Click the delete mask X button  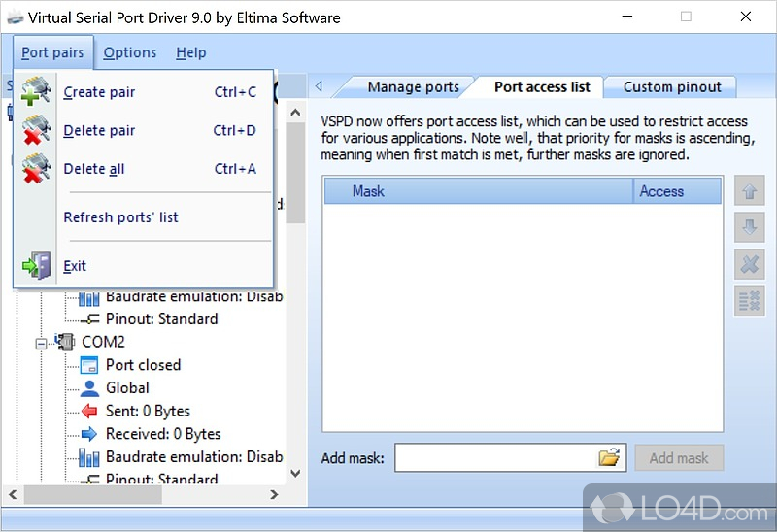tap(749, 264)
